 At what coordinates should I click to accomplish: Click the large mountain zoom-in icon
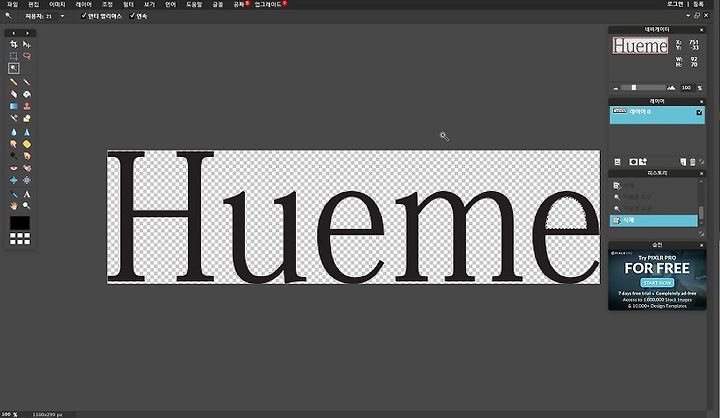[671, 88]
